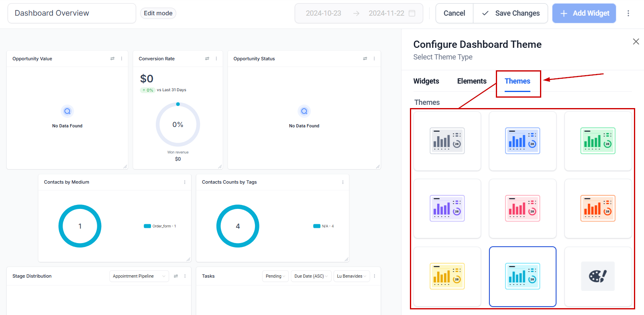
Task: Select the orange dashboard theme
Action: point(598,209)
